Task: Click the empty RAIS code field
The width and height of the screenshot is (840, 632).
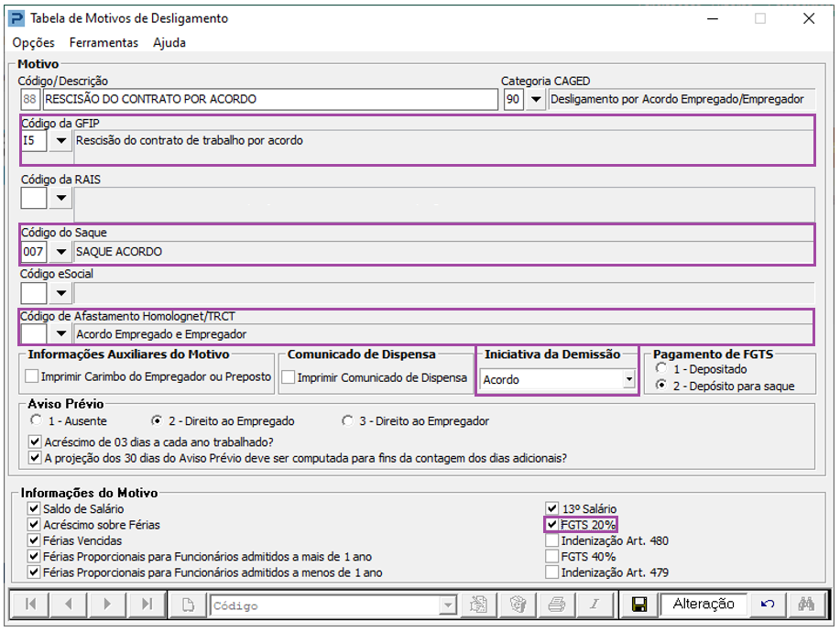Action: (x=34, y=198)
